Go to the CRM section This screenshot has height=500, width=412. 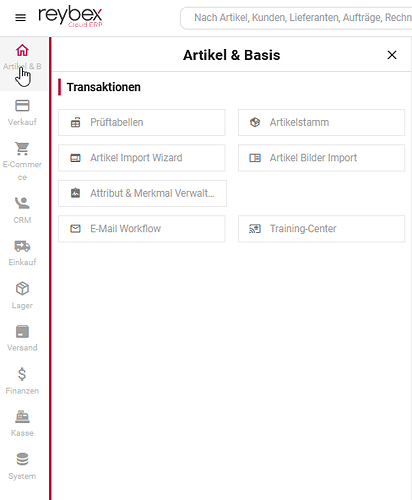[22, 203]
